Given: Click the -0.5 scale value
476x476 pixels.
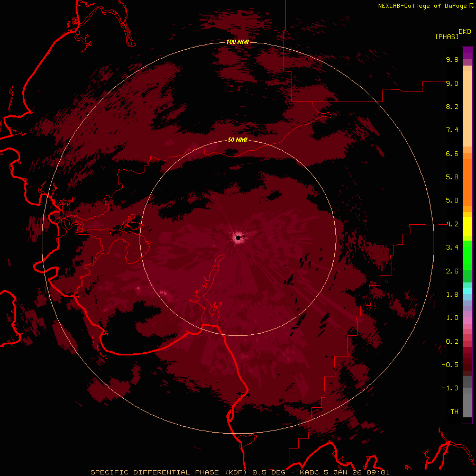Looking at the screenshot, I should pos(450,365).
